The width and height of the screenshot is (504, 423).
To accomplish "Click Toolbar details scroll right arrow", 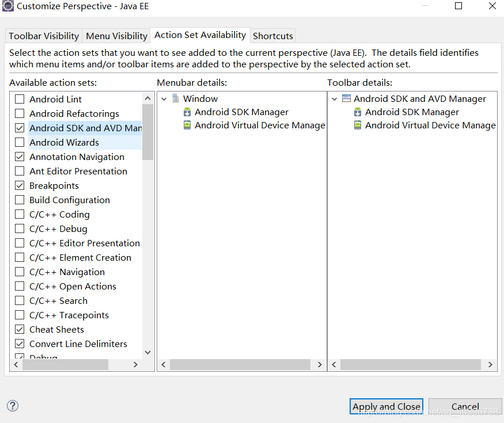I will coord(490,364).
